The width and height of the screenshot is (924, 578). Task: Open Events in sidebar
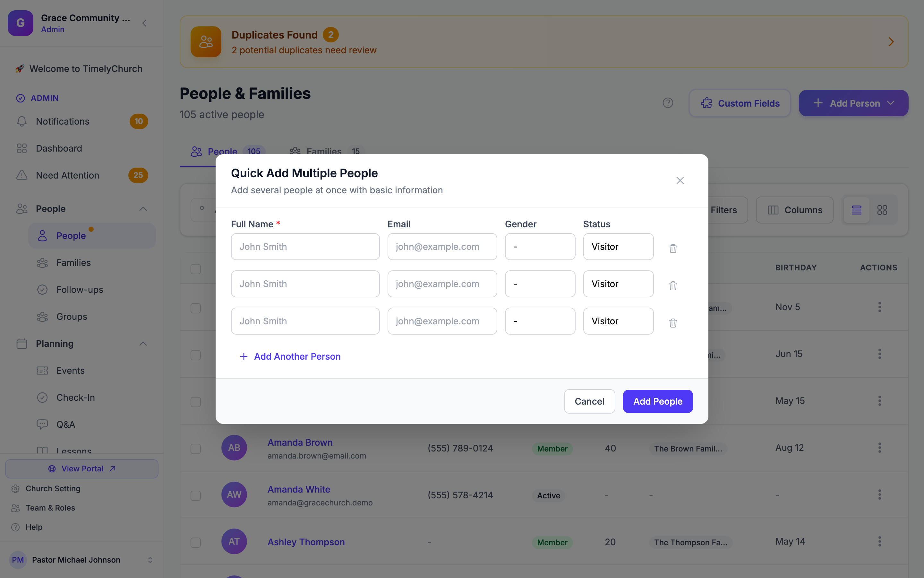tap(92, 371)
